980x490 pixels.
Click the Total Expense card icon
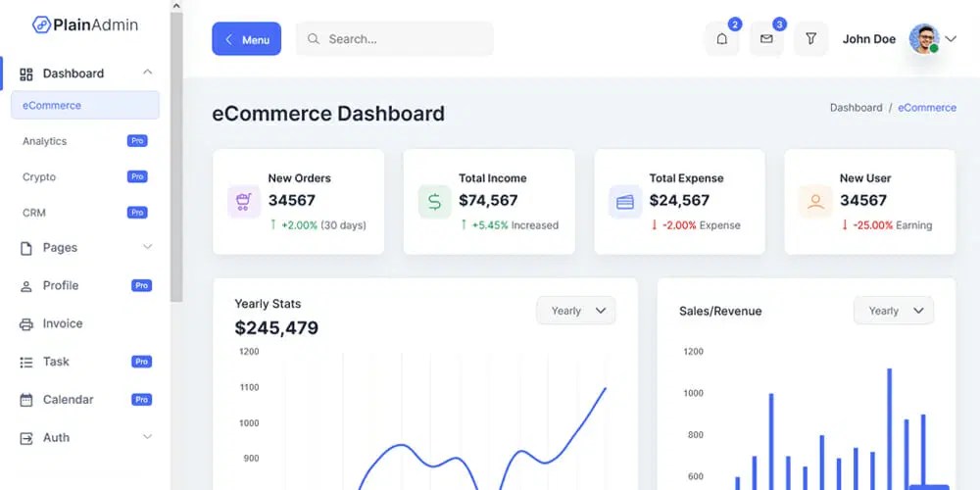point(625,201)
